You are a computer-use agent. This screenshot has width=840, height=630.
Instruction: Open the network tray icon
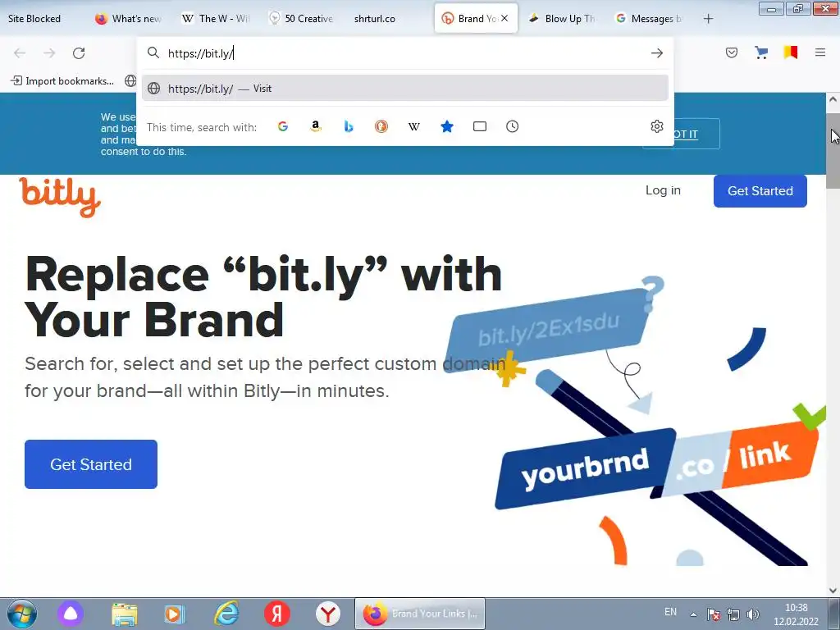pos(733,614)
